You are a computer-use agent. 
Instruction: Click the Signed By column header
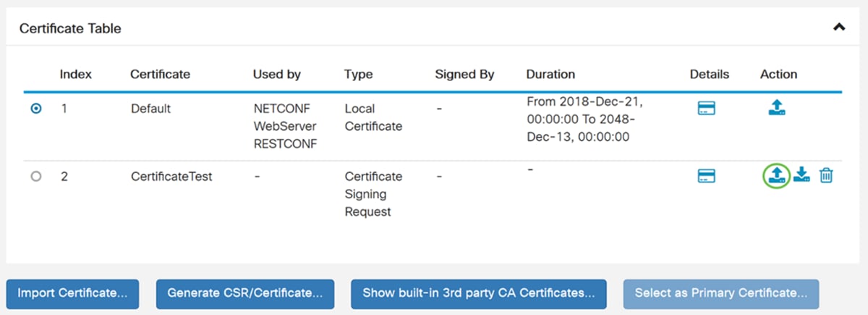(464, 74)
